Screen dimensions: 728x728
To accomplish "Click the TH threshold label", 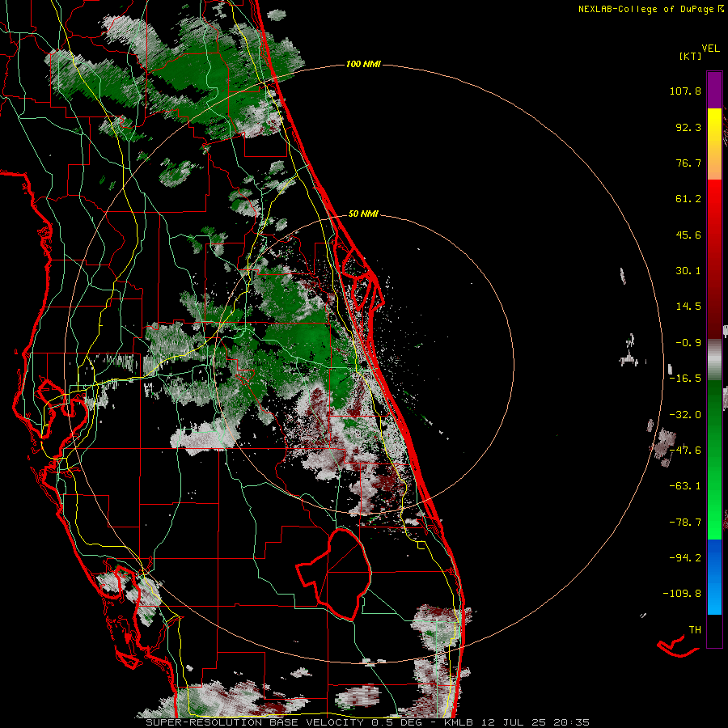I will tap(695, 630).
